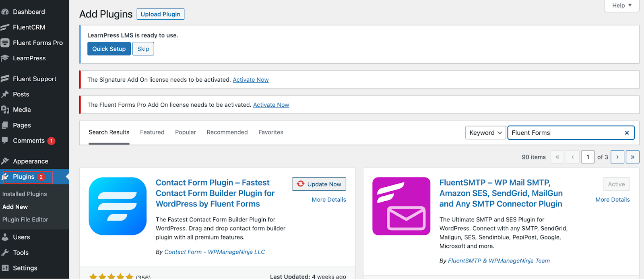This screenshot has width=644, height=279.
Task: Click the Fluent Forms plugin logo thumbnail
Action: 118,206
